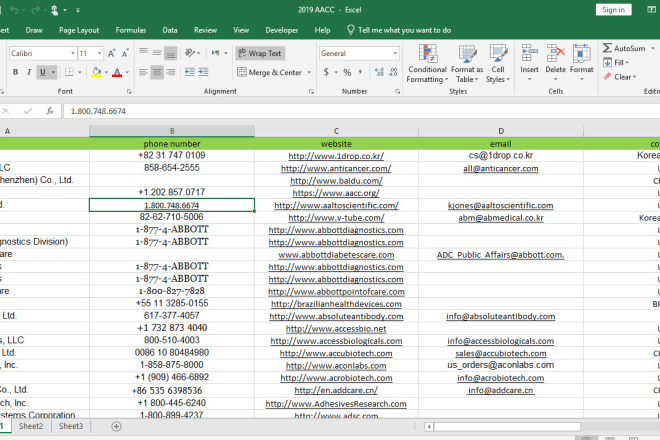Image resolution: width=660 pixels, height=440 pixels.
Task: Open Cell Styles gallery
Action: (498, 64)
